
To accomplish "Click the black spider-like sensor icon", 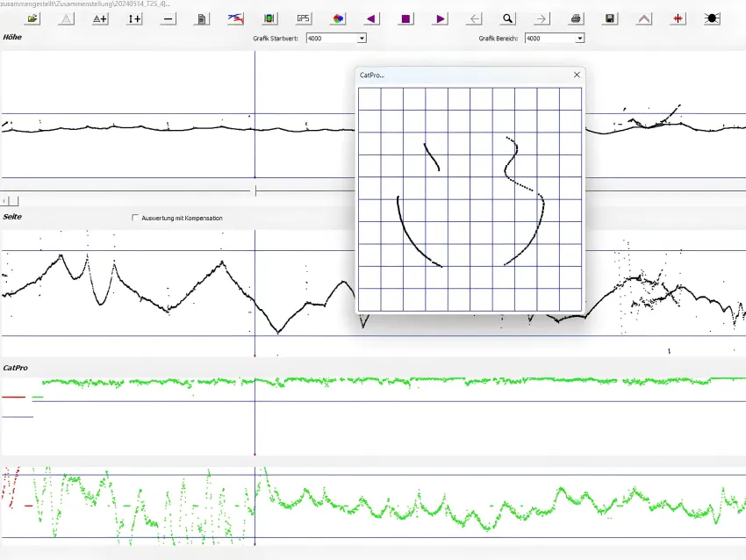I will [x=713, y=19].
